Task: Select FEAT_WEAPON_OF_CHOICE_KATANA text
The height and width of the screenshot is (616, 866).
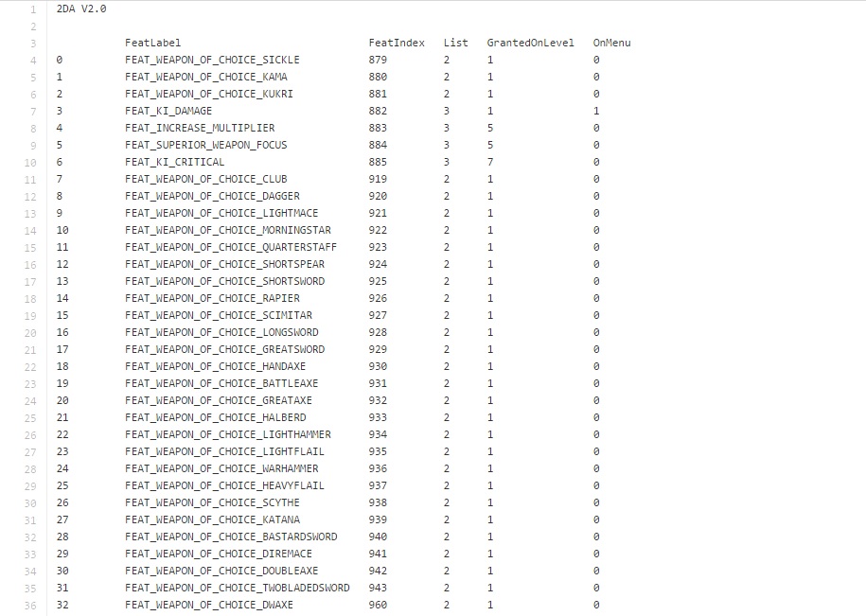Action: coord(212,519)
